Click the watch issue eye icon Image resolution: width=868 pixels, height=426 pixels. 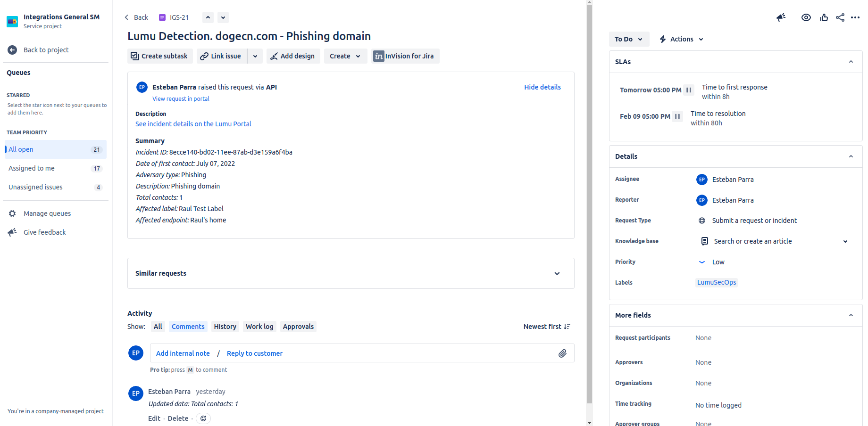pyautogui.click(x=806, y=17)
